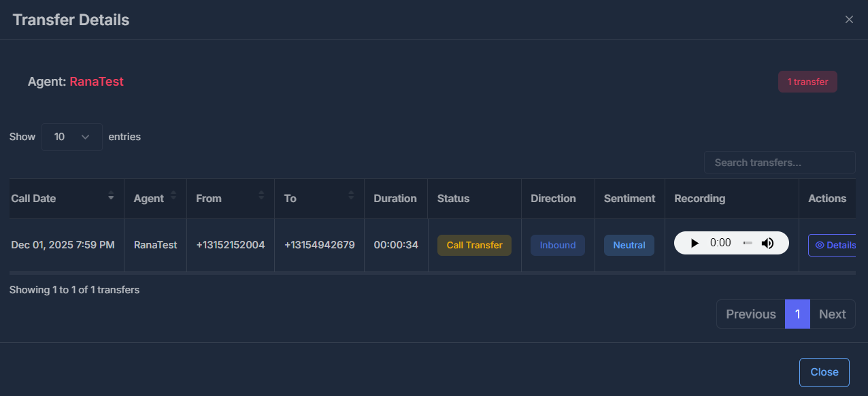868x396 pixels.
Task: Click the red RanaTest agent name heading
Action: tap(97, 82)
